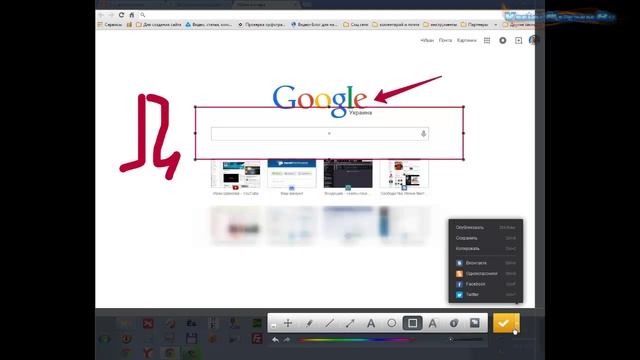This screenshot has width=640, height=360.
Task: Click the voice search microphone icon
Action: (423, 134)
